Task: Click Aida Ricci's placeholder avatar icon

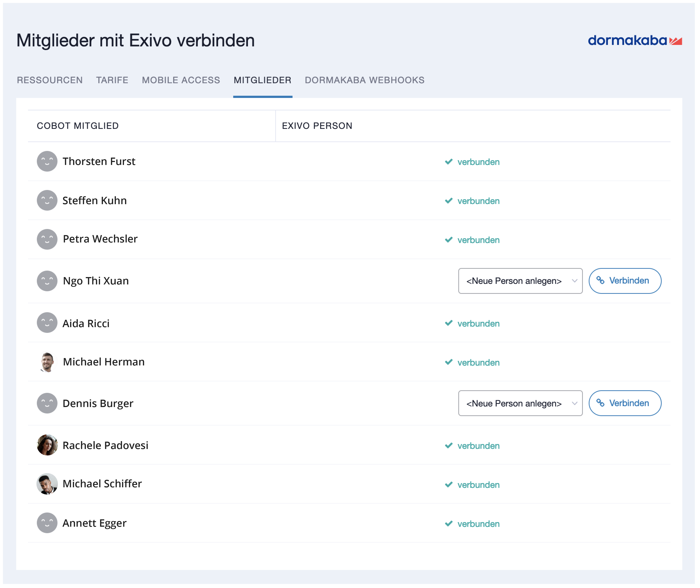Action: point(47,323)
